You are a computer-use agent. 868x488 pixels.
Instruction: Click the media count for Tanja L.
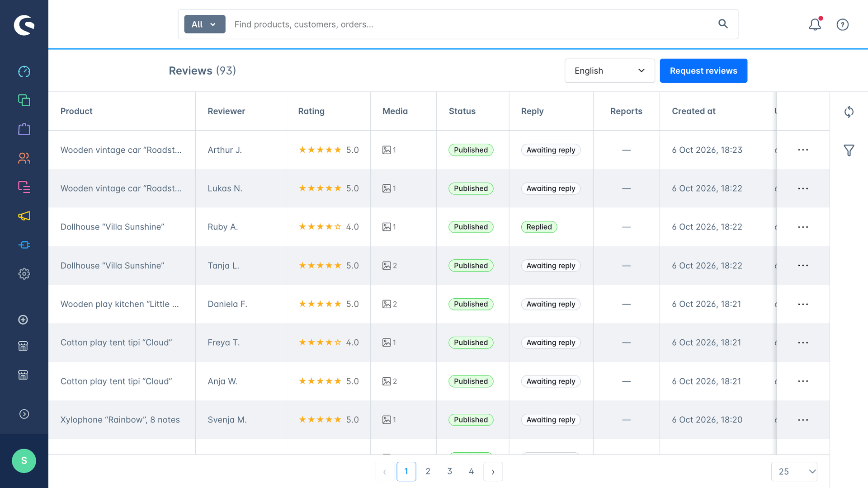point(390,266)
